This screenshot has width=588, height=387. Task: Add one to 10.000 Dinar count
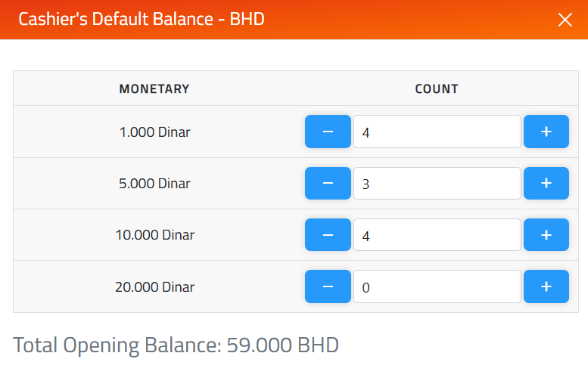click(x=546, y=235)
